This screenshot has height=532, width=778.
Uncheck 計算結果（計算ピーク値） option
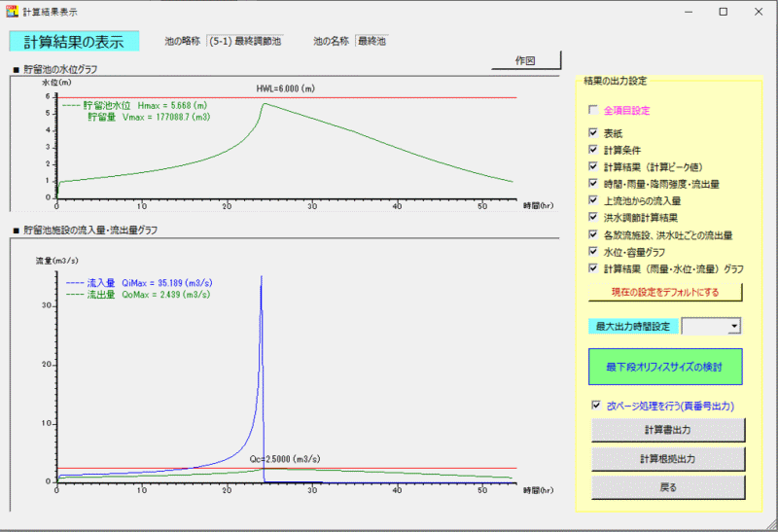point(593,166)
